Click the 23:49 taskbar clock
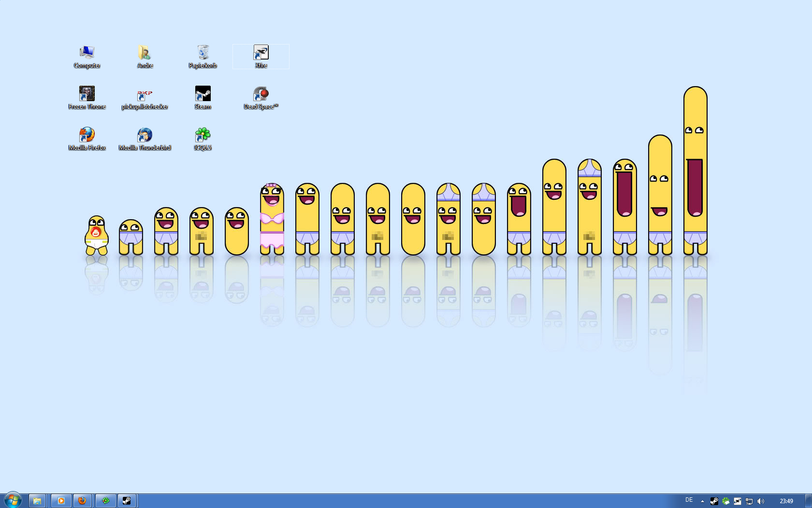Viewport: 812px width, 508px height. [x=786, y=501]
